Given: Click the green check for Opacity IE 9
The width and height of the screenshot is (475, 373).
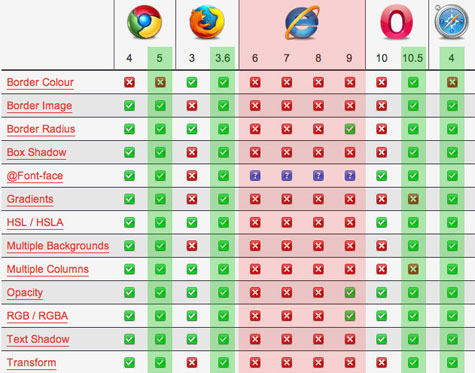Looking at the screenshot, I should (x=350, y=292).
